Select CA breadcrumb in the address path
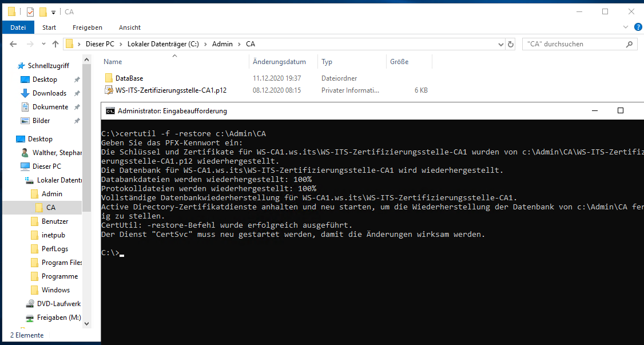The image size is (644, 345). 251,44
